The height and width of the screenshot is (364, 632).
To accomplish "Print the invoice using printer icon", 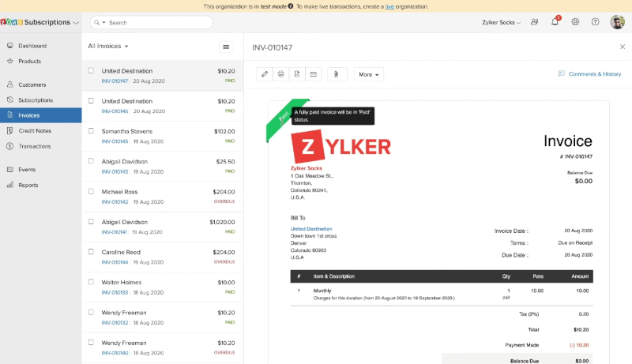I will [x=281, y=74].
